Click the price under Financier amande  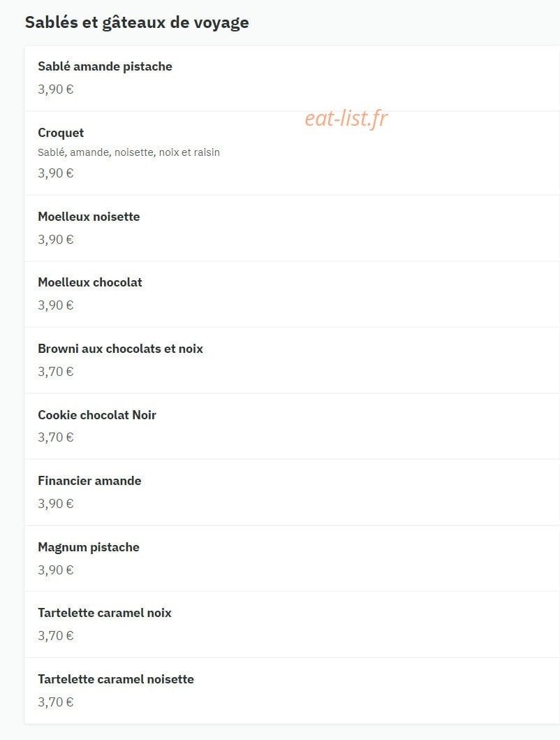56,504
